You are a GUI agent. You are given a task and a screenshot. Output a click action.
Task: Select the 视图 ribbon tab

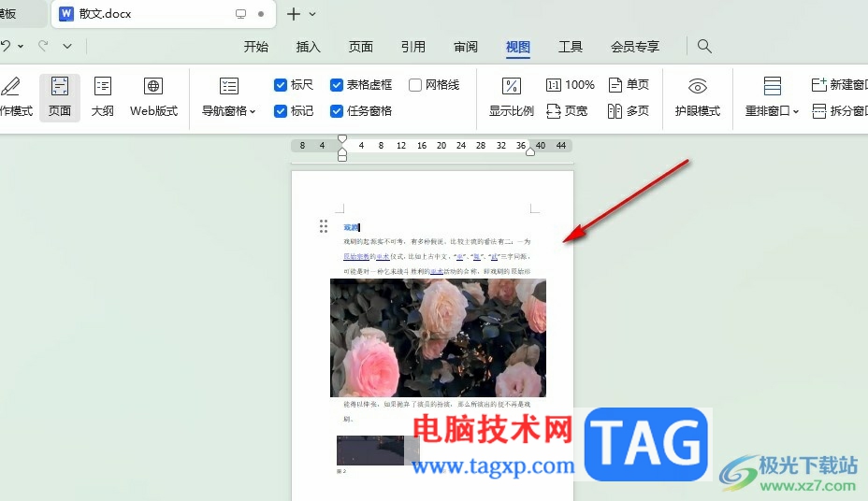click(x=518, y=47)
